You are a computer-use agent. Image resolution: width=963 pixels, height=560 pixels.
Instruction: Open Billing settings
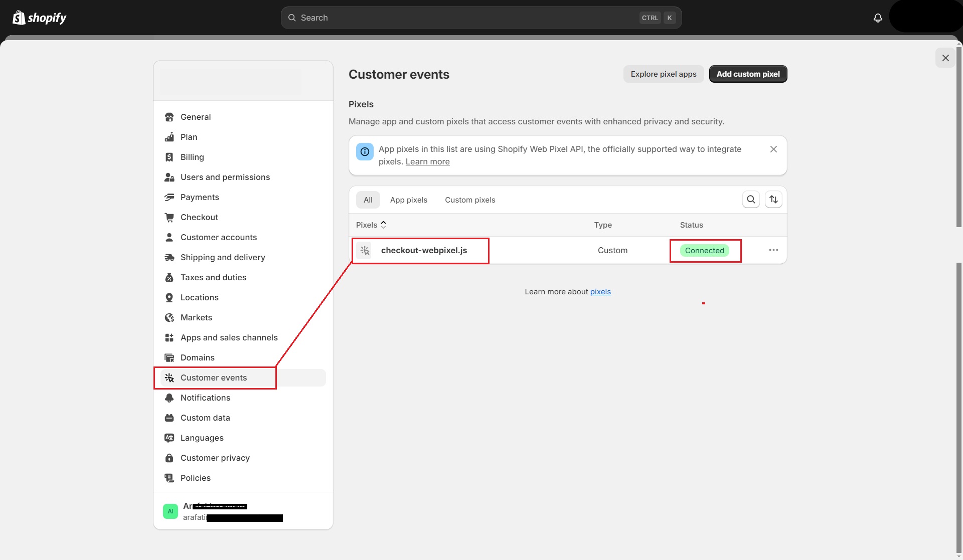(x=243, y=157)
